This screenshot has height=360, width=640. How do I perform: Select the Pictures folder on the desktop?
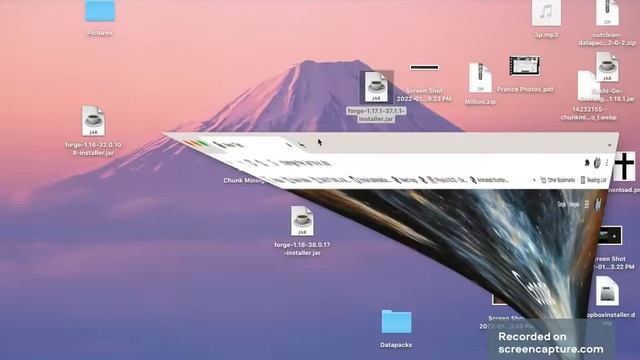tap(100, 11)
